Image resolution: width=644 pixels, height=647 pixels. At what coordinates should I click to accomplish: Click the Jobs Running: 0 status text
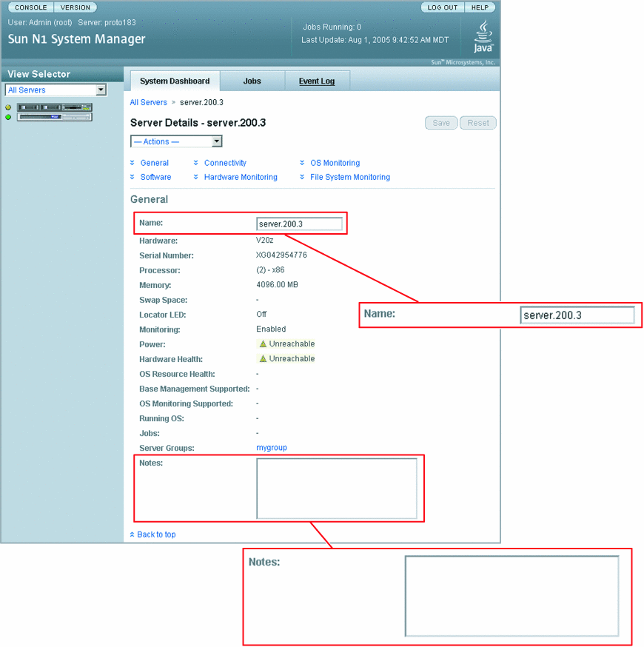[x=332, y=27]
